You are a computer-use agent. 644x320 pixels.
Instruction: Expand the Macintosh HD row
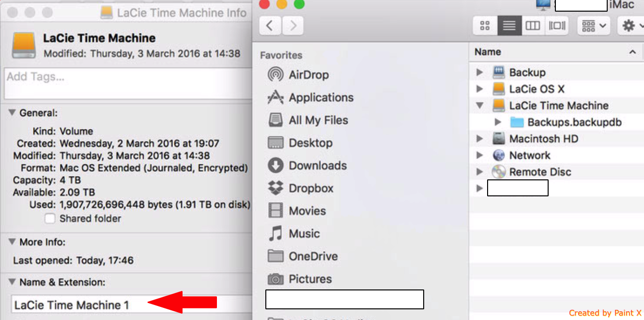(x=480, y=139)
